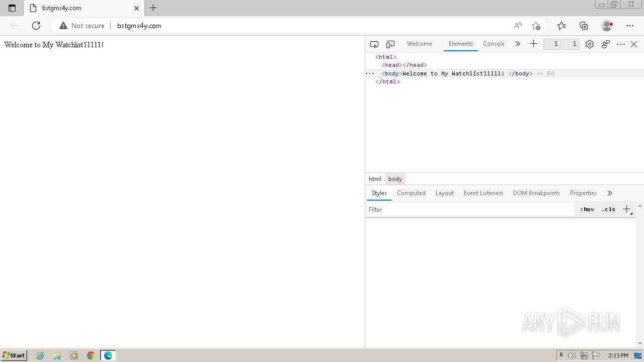Screen dimensions: 644x362
Task: Reload the page
Action: (36, 26)
